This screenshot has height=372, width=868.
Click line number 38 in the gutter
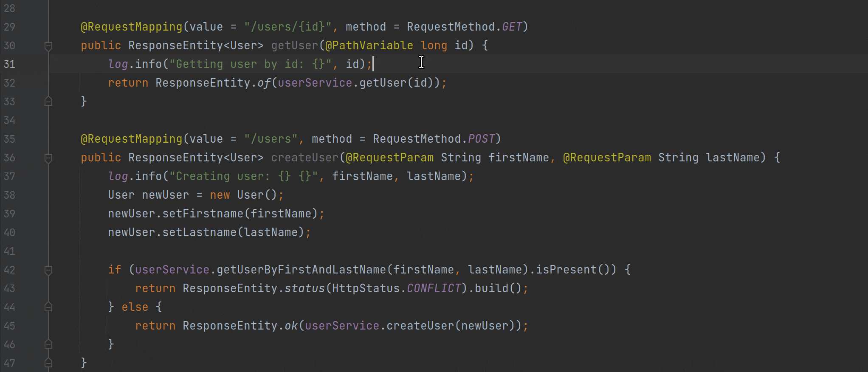9,195
